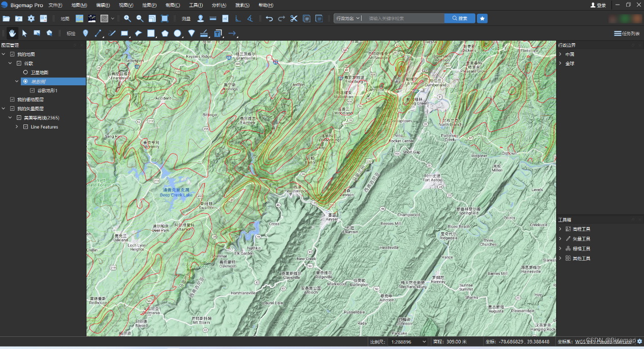Select the pentagon polygon drawing tool

pos(165,34)
